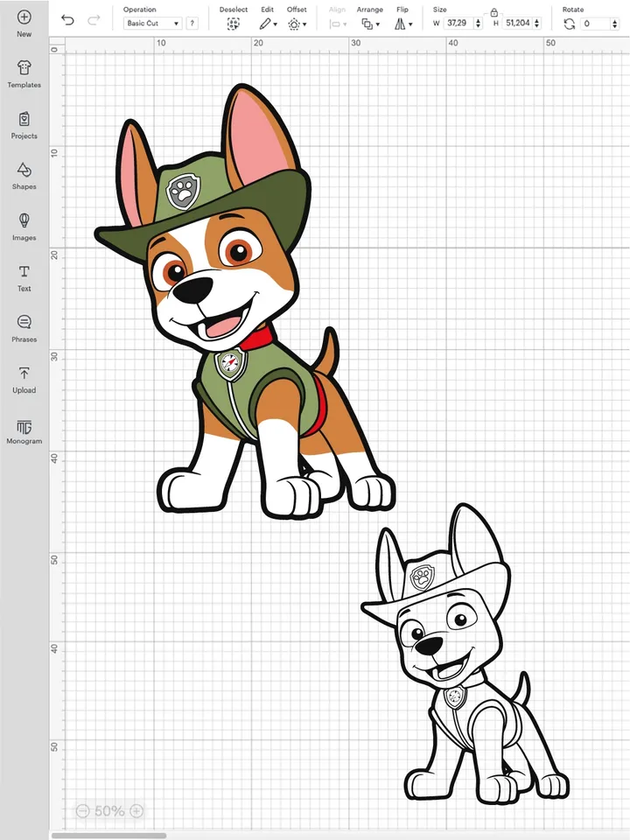The height and width of the screenshot is (840, 630).
Task: Click the Upload icon
Action: click(24, 379)
